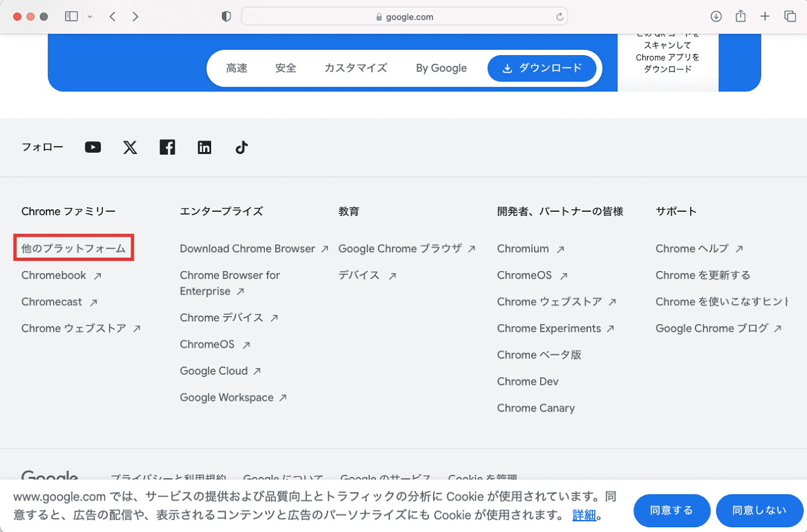Open Chrome ウェブストア under Chrome ファミリー
807x532 pixels.
tap(81, 328)
